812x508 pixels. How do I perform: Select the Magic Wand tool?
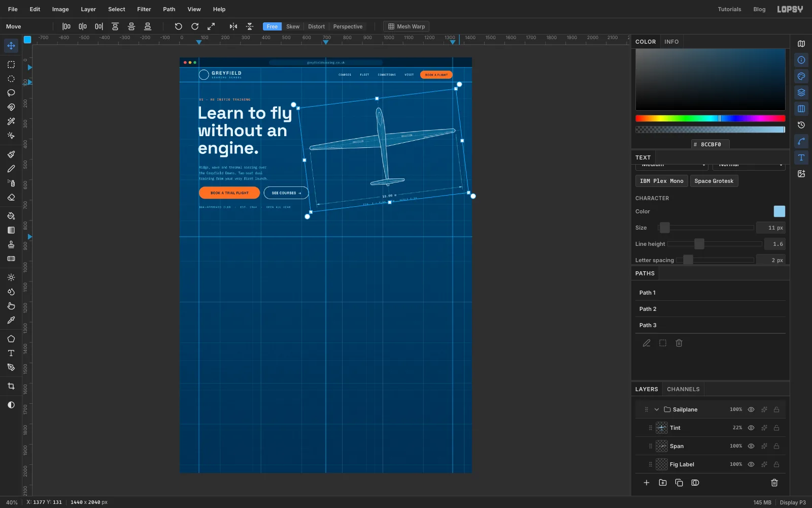tap(11, 121)
